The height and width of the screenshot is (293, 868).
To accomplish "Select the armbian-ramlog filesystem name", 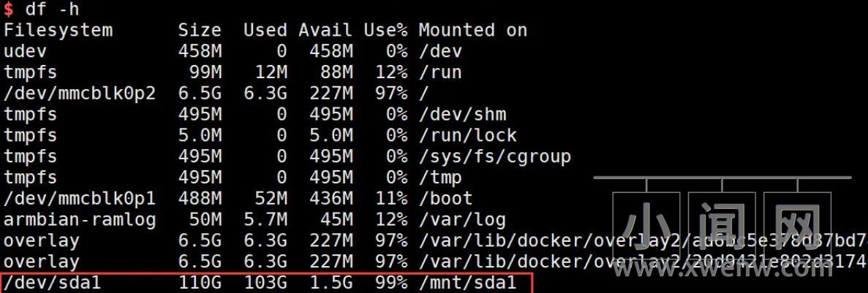I will coord(79,220).
